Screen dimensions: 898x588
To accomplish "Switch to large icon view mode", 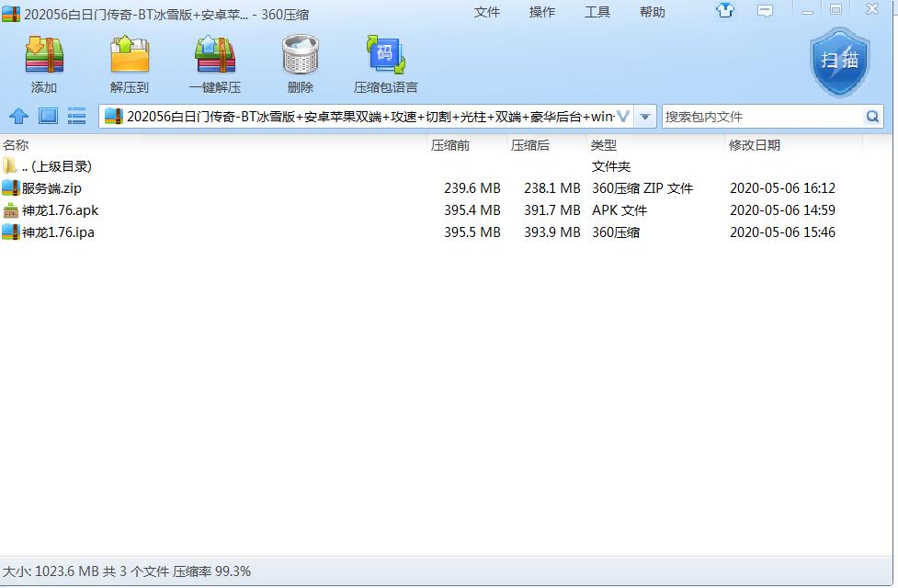I will tap(48, 117).
